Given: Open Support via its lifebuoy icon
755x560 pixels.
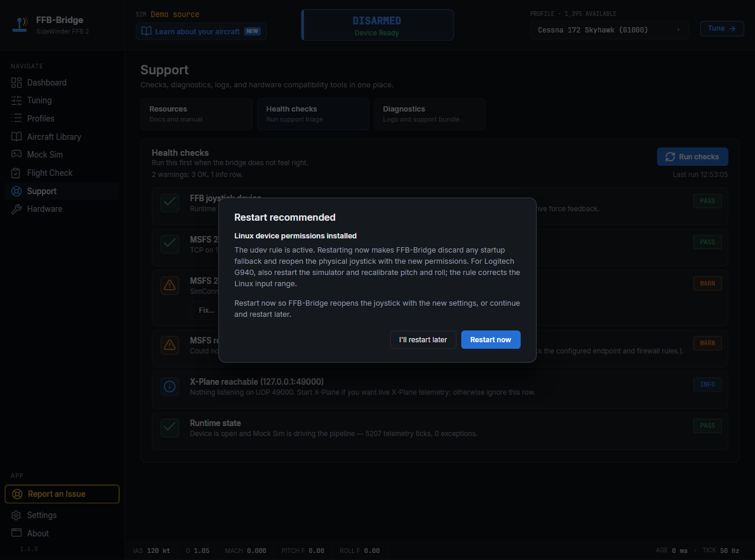Looking at the screenshot, I should [17, 191].
